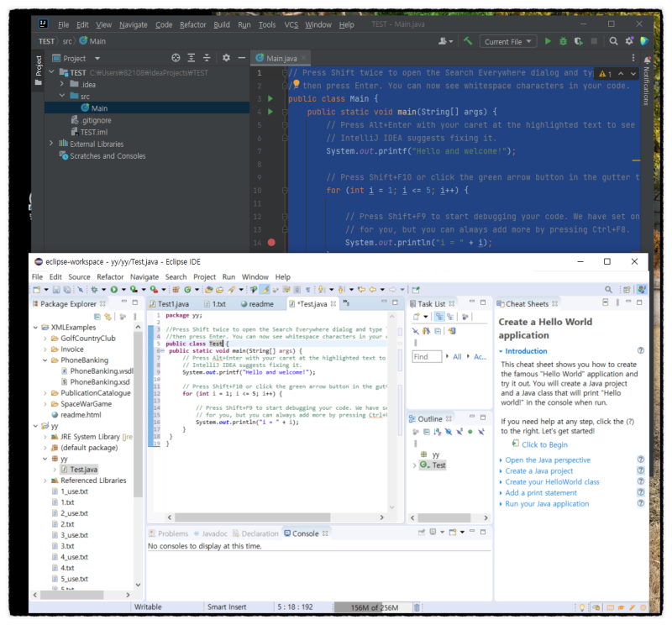Open VCS menu in IntelliJ menu bar
This screenshot has width=672, height=625.
[291, 24]
